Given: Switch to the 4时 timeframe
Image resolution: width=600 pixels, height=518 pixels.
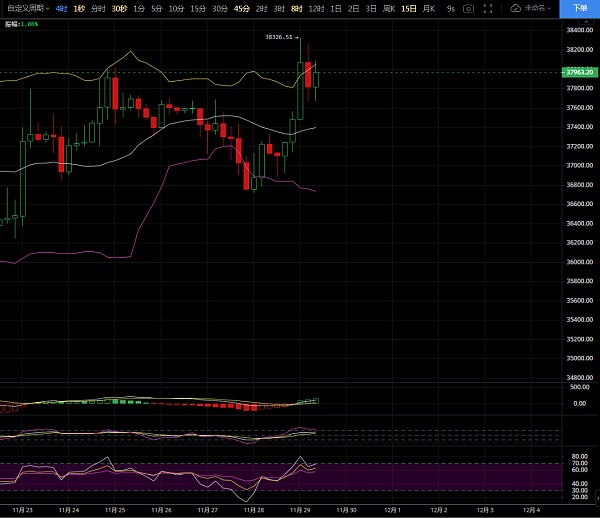Looking at the screenshot, I should coord(62,8).
